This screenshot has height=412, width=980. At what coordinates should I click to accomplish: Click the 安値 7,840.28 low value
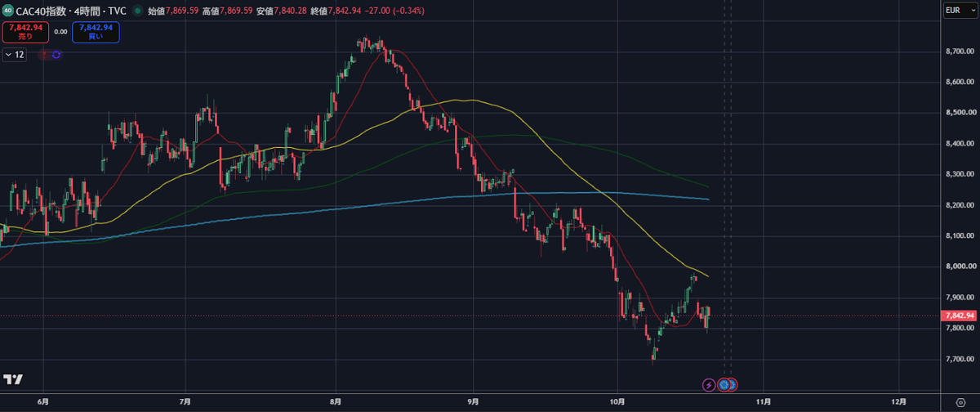point(282,11)
